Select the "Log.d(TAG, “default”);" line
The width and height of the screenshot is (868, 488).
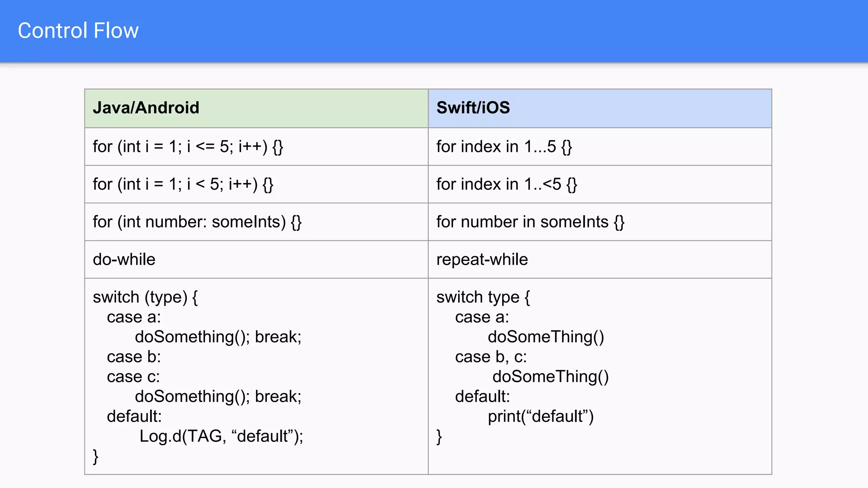coord(221,436)
